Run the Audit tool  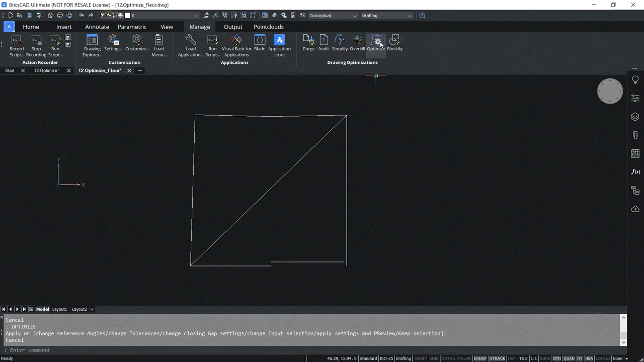pyautogui.click(x=324, y=43)
